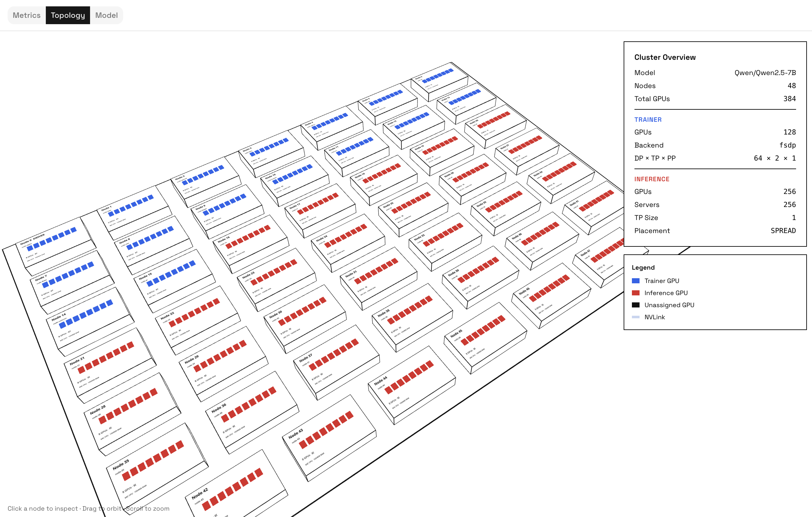Click the Qwen/Qwen2.5-7B model value
Viewport: 812px width, 517px height.
coord(765,73)
